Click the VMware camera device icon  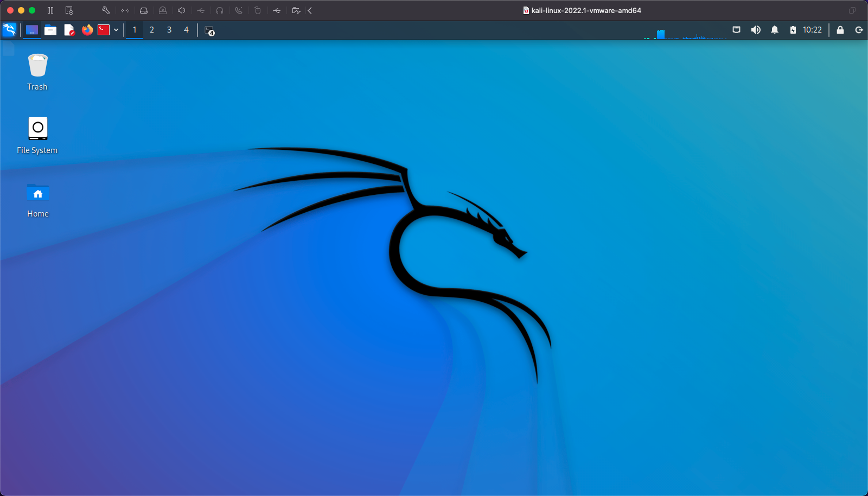click(x=163, y=10)
